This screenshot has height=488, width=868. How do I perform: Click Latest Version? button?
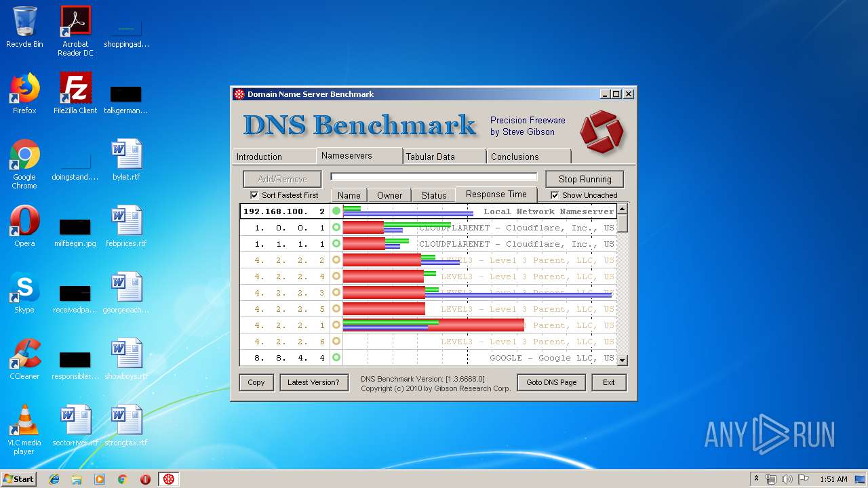(313, 382)
